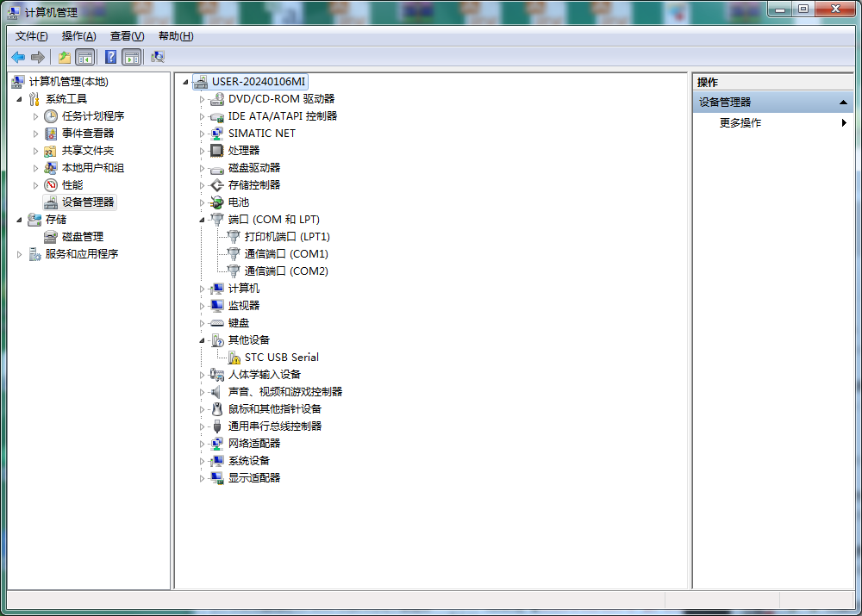Collapse the 设备管理器 actions section arrow

click(843, 103)
